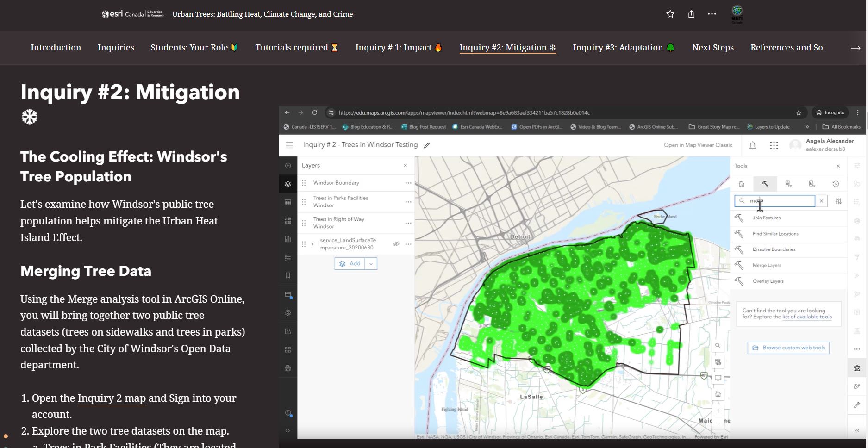Open the app launcher grid icon
868x448 pixels.
point(774,146)
